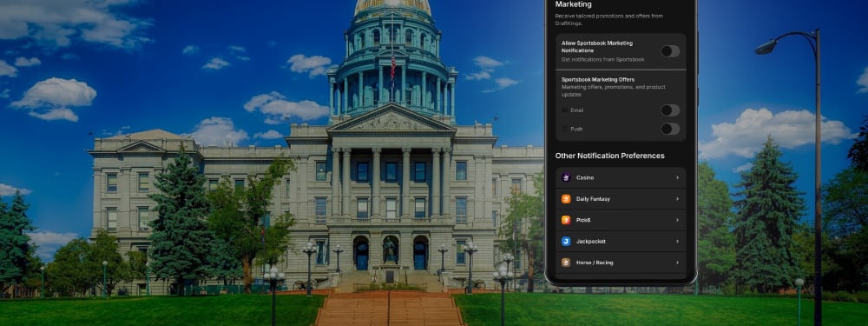The height and width of the screenshot is (326, 868).
Task: Open the Daily Fantasy label
Action: (x=593, y=199)
